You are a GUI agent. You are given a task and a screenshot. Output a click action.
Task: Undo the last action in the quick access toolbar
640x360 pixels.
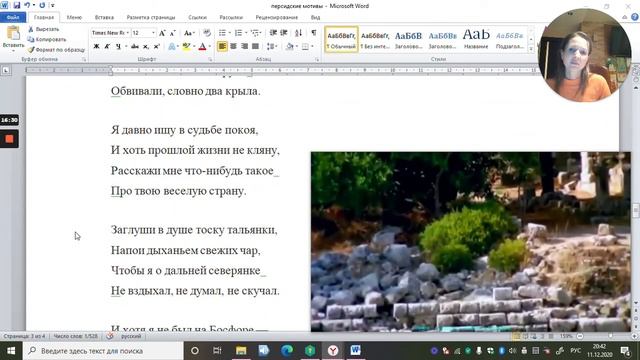(x=27, y=6)
